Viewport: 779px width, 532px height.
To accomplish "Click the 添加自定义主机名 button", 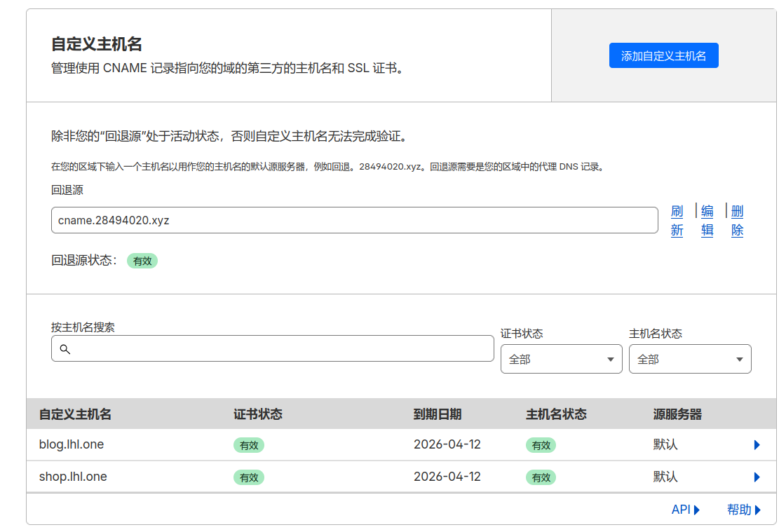I will click(x=663, y=56).
